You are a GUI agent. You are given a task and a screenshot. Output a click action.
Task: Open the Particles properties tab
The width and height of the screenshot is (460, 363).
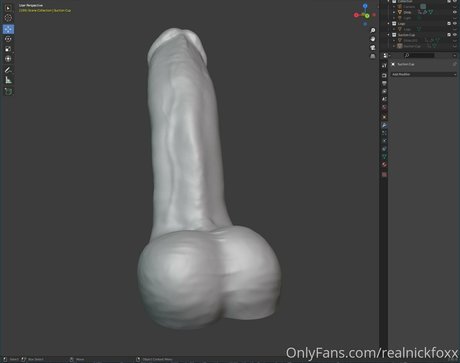384,133
